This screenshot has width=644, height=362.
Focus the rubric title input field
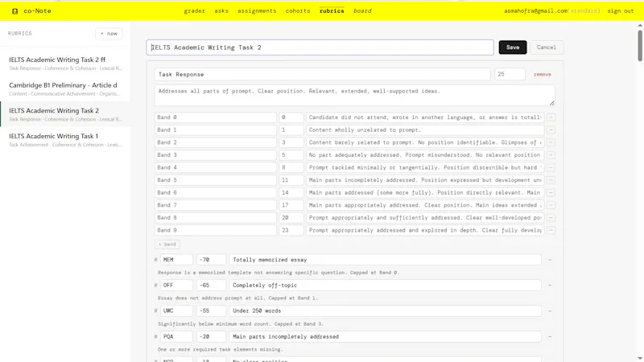click(320, 47)
